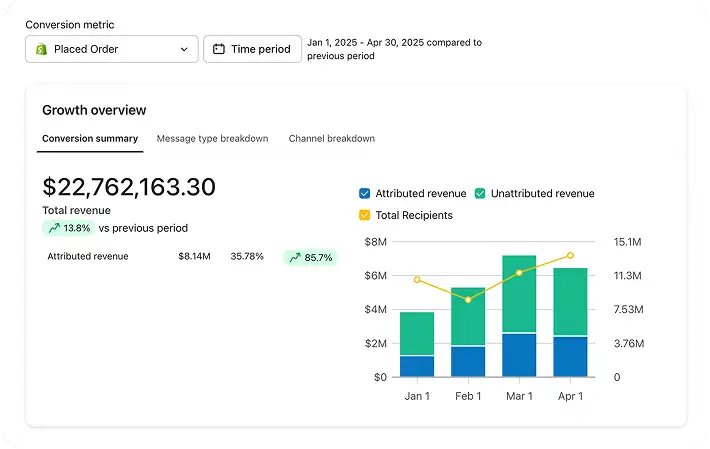Click the green unattributed bar for Jan 1
Image resolution: width=710 pixels, height=449 pixels.
click(x=417, y=333)
